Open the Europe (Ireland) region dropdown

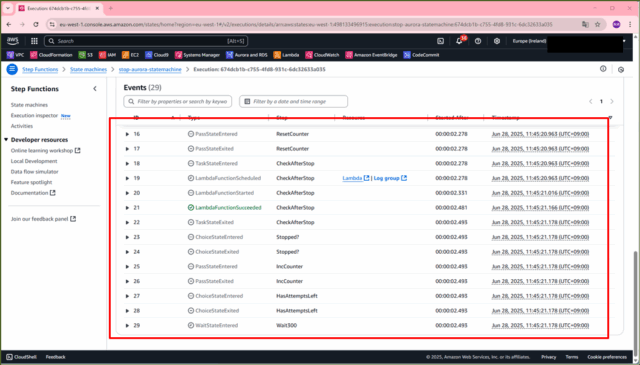pyautogui.click(x=529, y=41)
